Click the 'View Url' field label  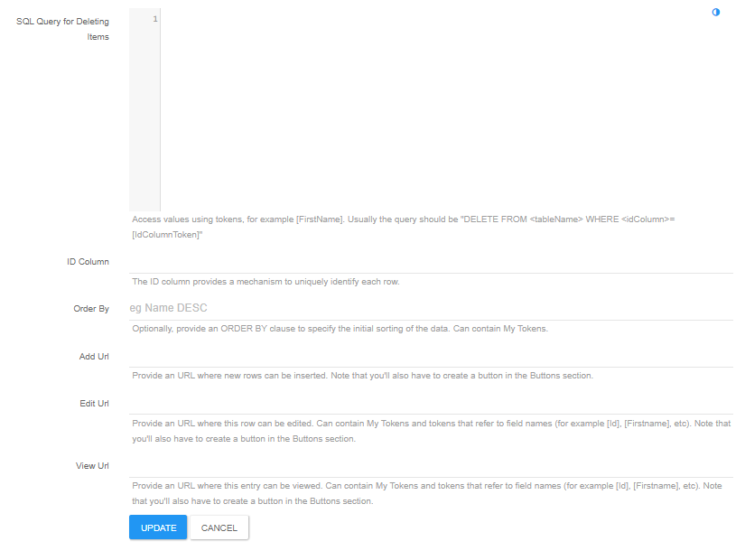coord(92,466)
